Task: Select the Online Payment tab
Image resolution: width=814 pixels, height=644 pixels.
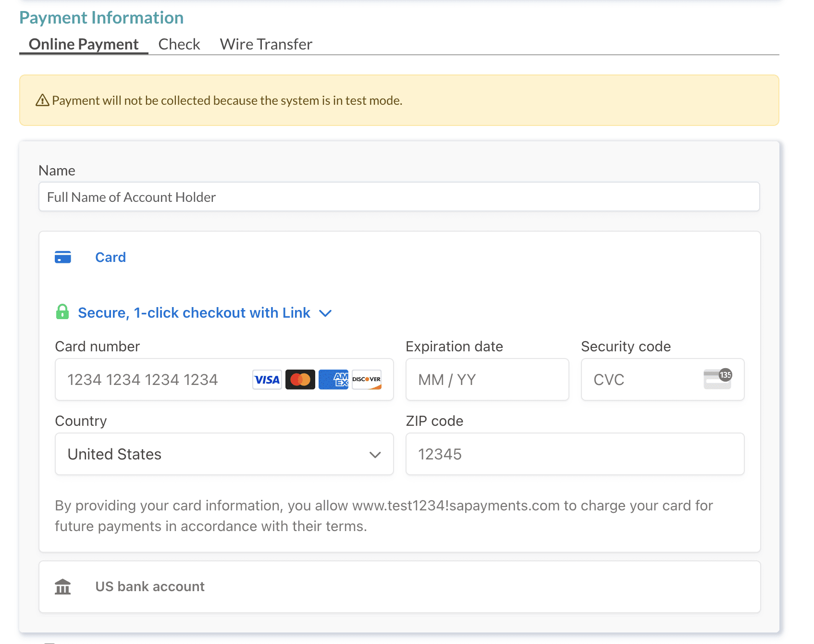Action: tap(84, 44)
